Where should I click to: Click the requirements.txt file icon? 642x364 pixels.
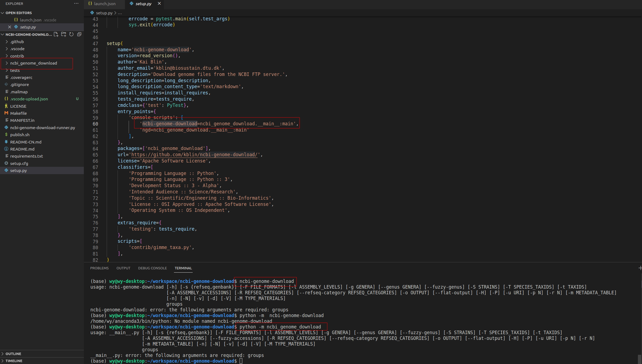click(x=7, y=156)
